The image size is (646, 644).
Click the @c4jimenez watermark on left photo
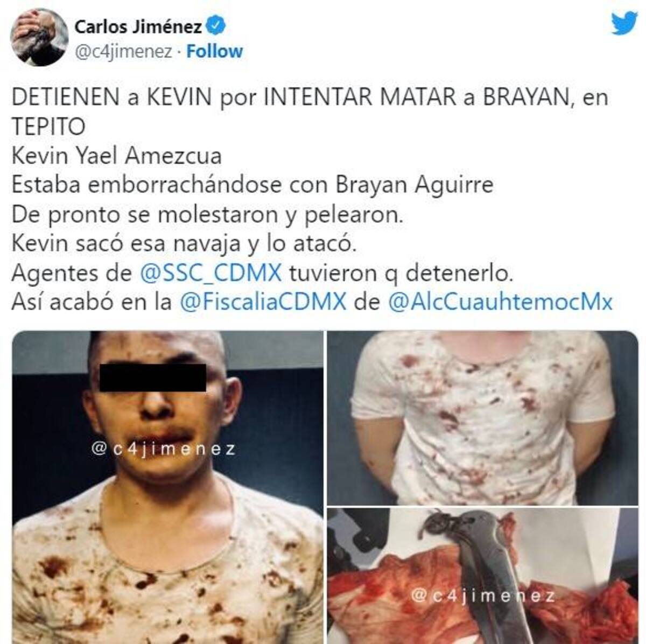(x=164, y=450)
